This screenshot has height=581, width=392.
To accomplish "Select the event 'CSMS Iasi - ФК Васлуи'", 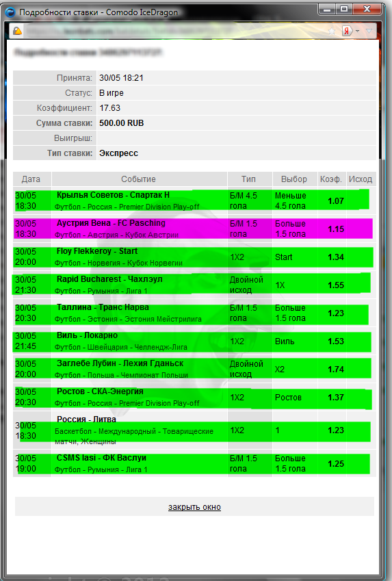I will [101, 458].
